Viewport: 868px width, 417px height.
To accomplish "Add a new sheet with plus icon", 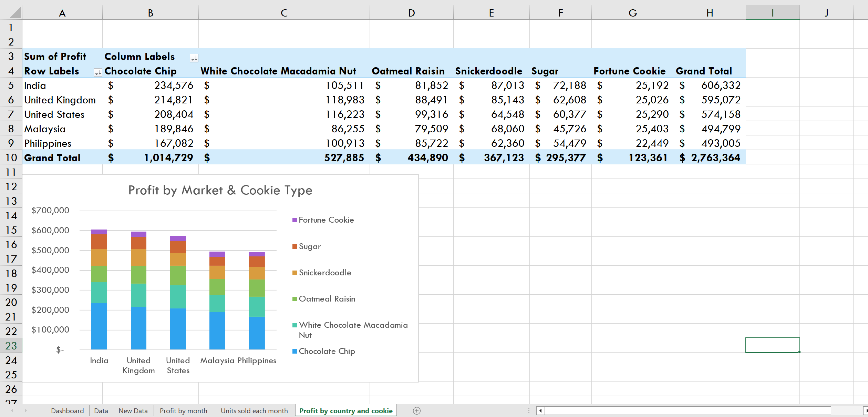I will click(x=417, y=411).
